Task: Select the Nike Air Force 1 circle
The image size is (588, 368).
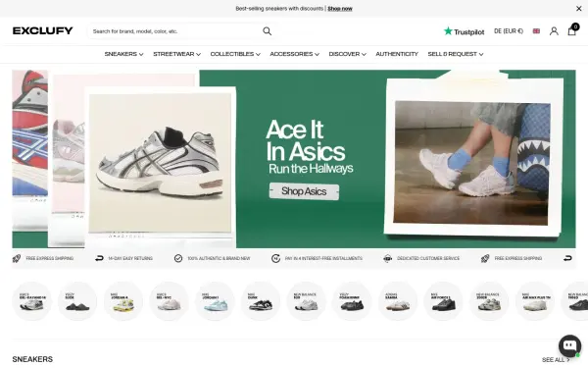Action: coord(444,301)
